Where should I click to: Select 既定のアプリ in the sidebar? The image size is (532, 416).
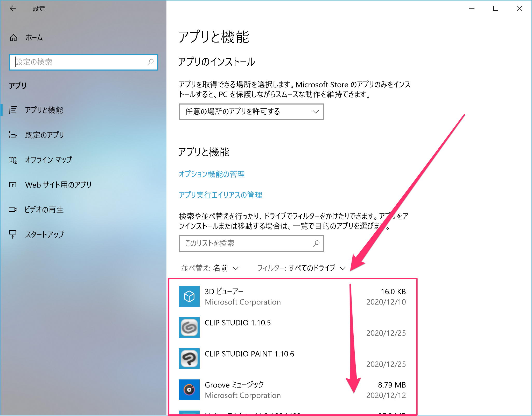[x=83, y=135]
